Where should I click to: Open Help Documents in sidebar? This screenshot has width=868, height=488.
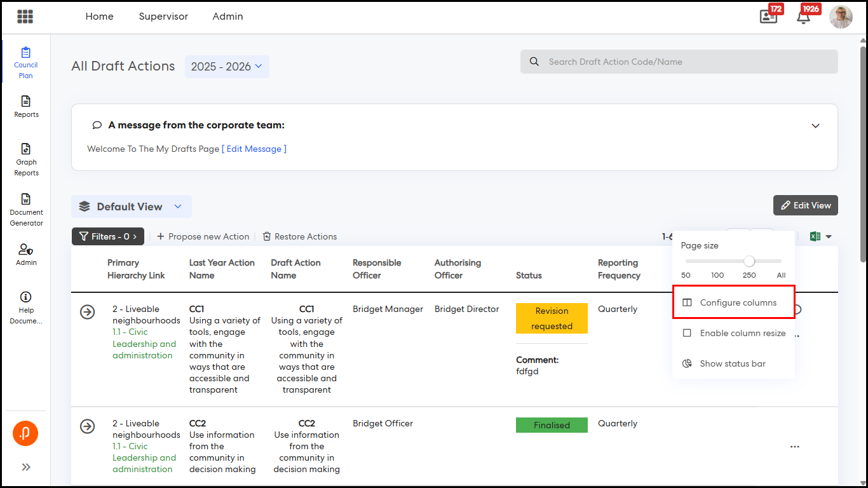[x=26, y=307]
